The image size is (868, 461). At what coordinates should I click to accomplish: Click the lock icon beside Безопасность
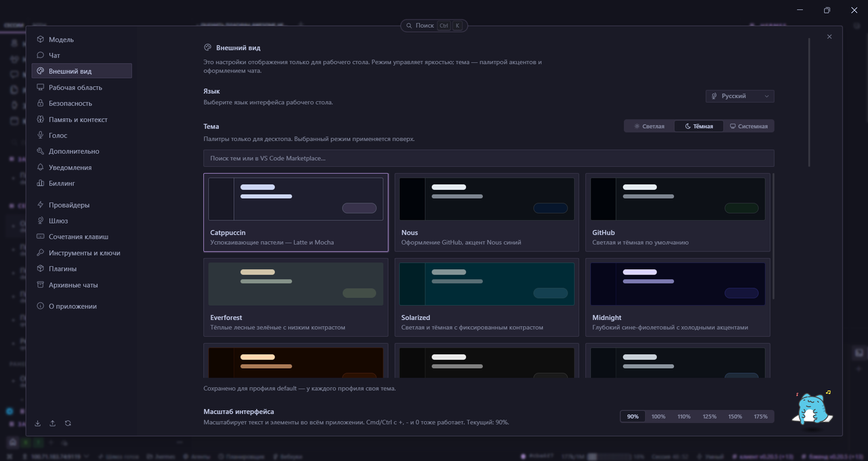pos(41,103)
